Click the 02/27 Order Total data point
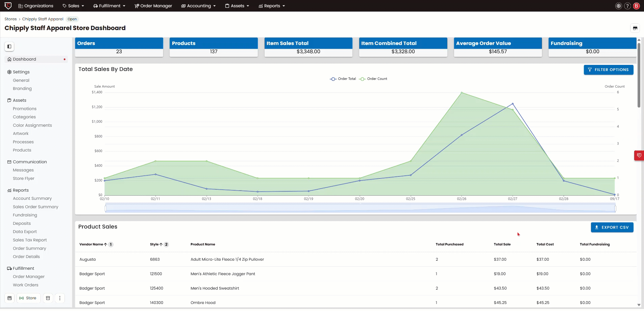Viewport: 644px width, 311px height. tap(513, 104)
